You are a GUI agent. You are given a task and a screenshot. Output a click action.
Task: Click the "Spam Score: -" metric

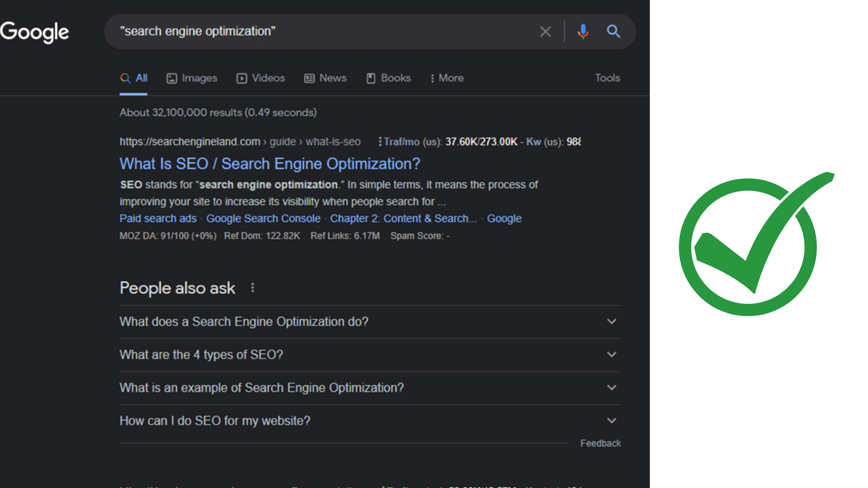(x=420, y=236)
